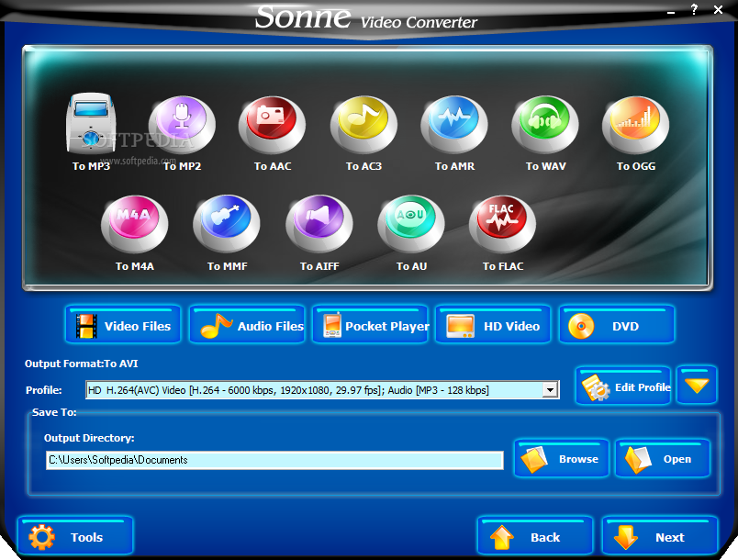Browse for an output folder
This screenshot has width=738, height=560.
click(x=562, y=458)
